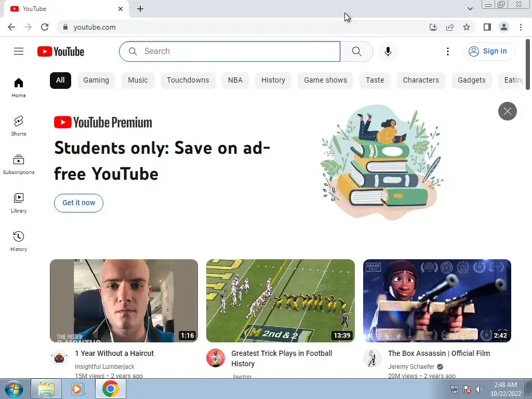
Task: Click title Greatest Trick Plays in Football History
Action: click(x=282, y=358)
